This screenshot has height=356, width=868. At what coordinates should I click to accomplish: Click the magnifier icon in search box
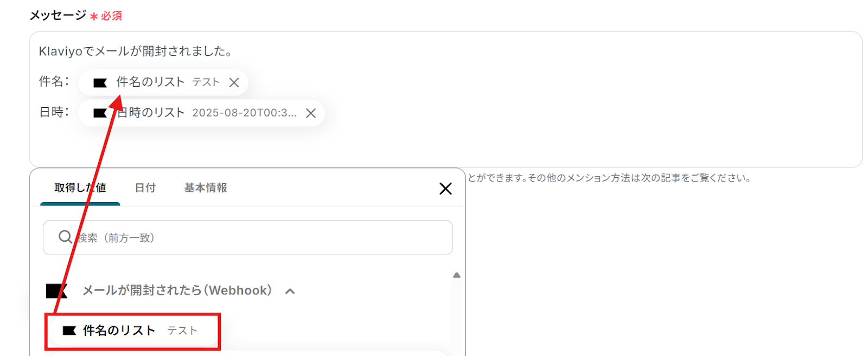[x=65, y=237]
